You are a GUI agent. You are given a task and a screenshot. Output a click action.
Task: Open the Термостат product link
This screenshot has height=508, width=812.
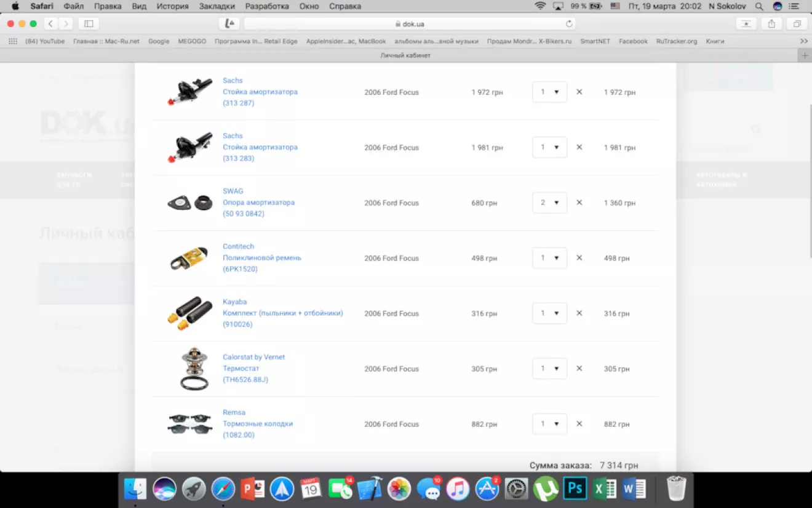click(x=241, y=369)
